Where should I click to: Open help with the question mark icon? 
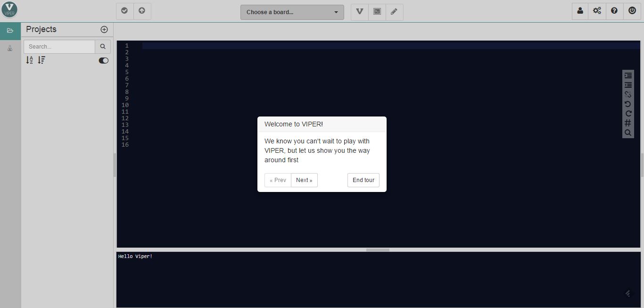614,11
